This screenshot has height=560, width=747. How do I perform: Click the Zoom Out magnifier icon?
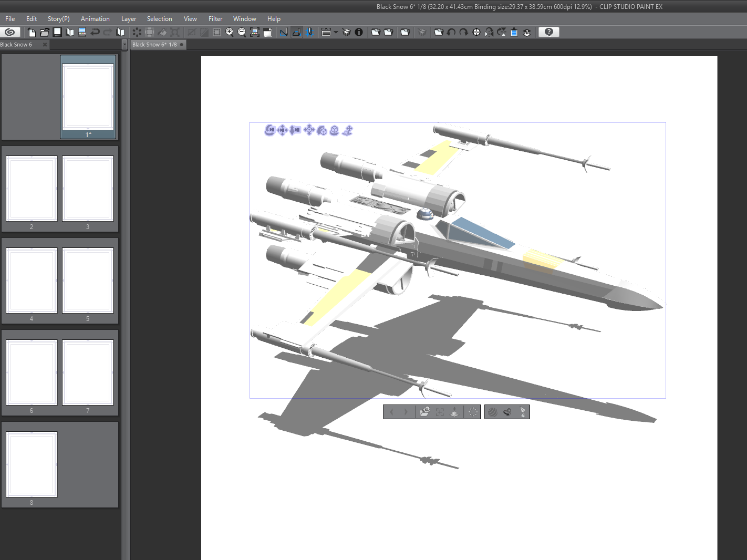pyautogui.click(x=242, y=32)
